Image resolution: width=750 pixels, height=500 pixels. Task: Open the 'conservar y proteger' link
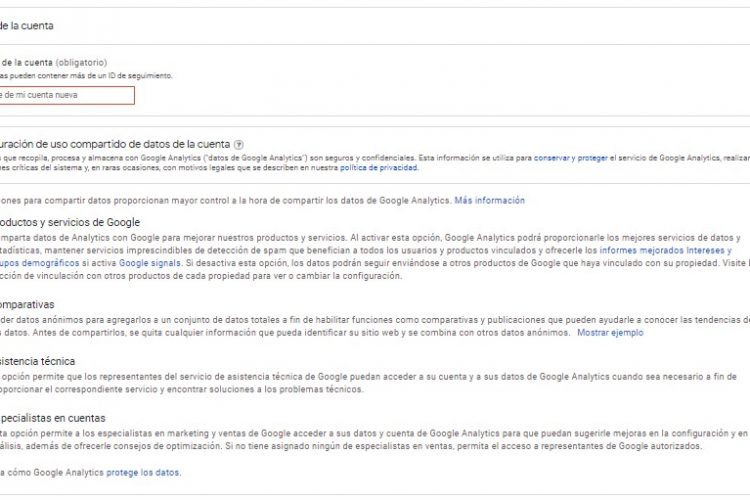point(571,158)
